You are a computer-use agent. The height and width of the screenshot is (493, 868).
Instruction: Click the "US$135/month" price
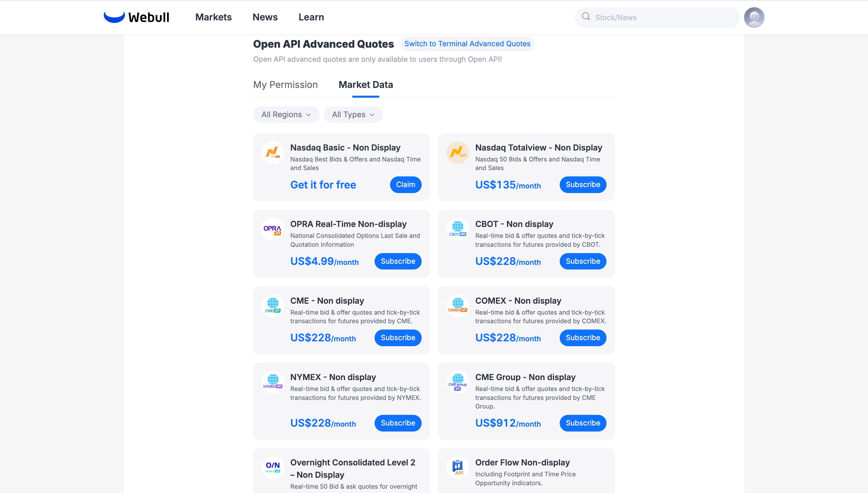(508, 184)
